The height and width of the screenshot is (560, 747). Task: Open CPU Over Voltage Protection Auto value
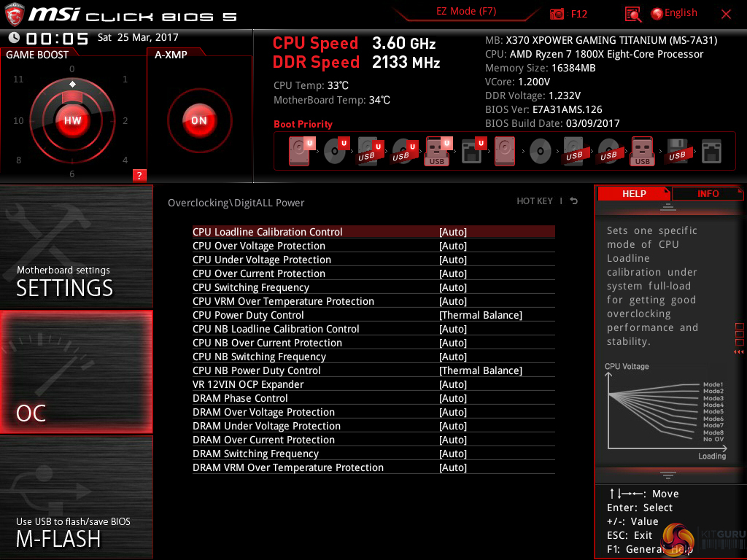point(453,246)
